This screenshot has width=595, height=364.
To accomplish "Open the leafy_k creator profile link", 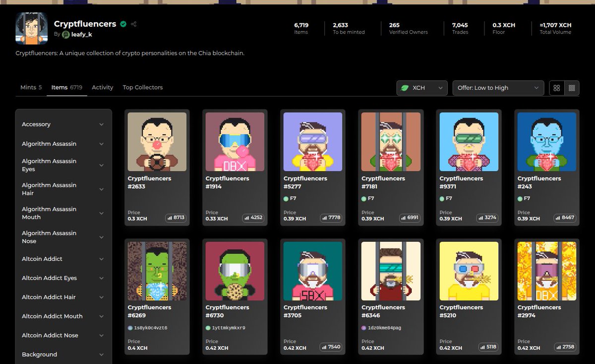I will point(81,34).
